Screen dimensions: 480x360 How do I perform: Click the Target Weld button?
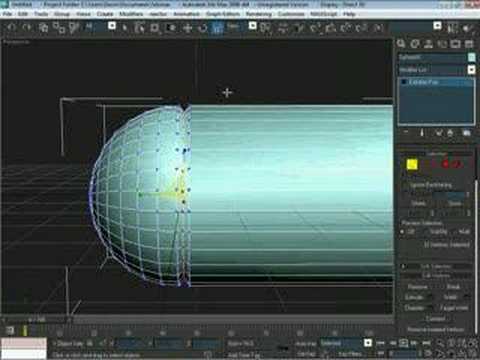click(453, 308)
